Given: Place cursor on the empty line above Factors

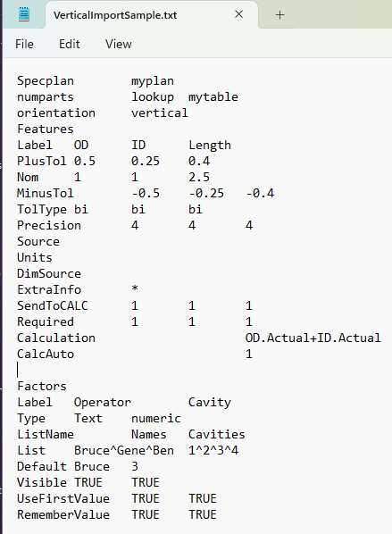Looking at the screenshot, I should (18, 370).
